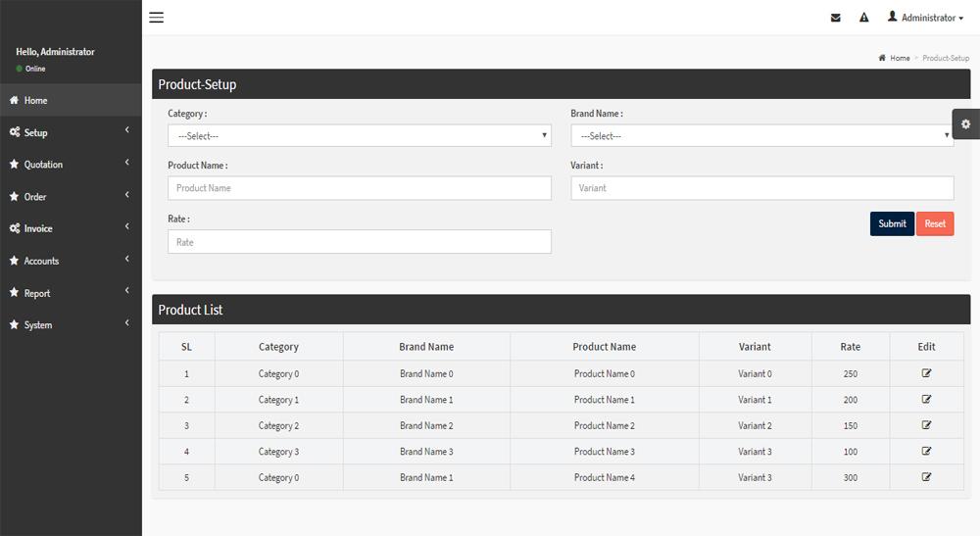Click the Category 2 cell
The image size is (980, 536).
click(278, 425)
